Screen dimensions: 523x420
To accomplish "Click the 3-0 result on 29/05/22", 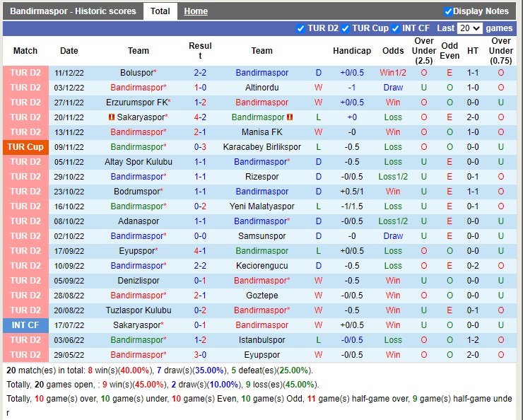I will tap(200, 355).
